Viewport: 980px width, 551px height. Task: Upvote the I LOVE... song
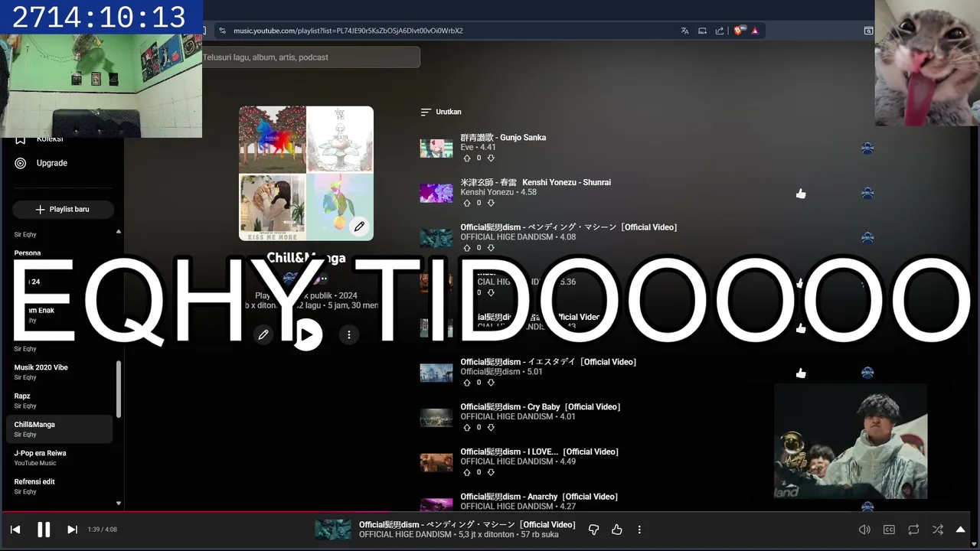(x=467, y=472)
